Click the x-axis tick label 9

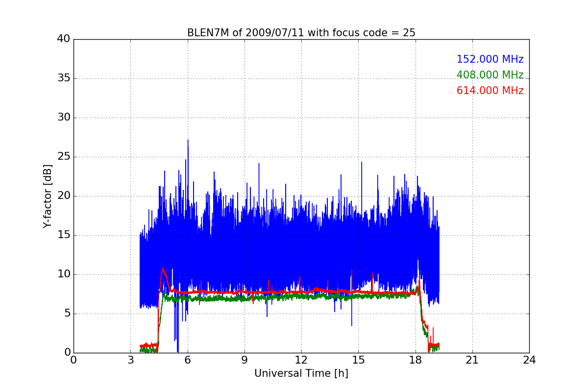[245, 360]
